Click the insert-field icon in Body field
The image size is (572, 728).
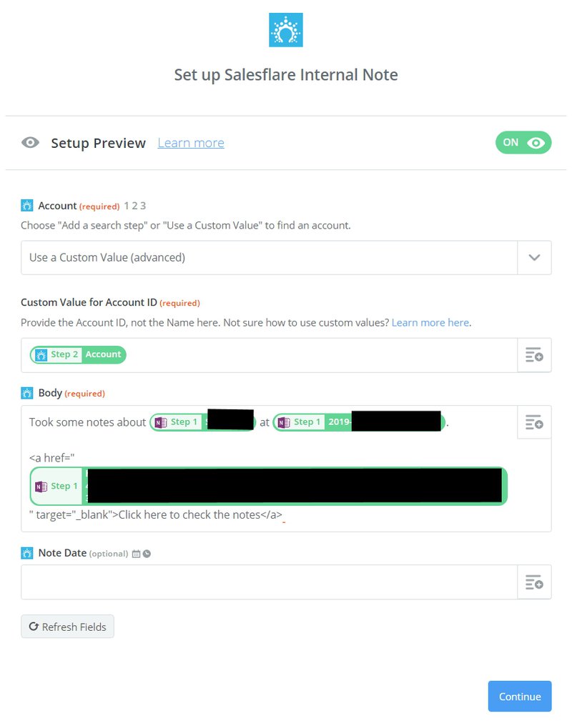coord(534,422)
